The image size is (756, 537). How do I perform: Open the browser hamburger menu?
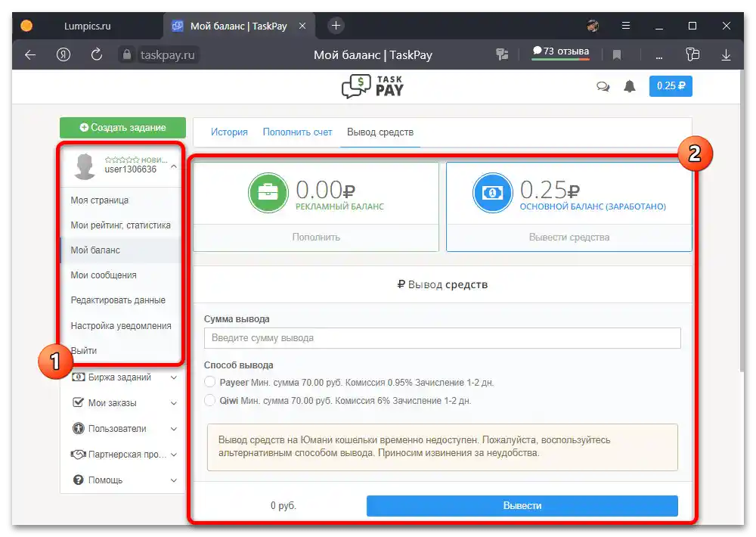point(626,26)
